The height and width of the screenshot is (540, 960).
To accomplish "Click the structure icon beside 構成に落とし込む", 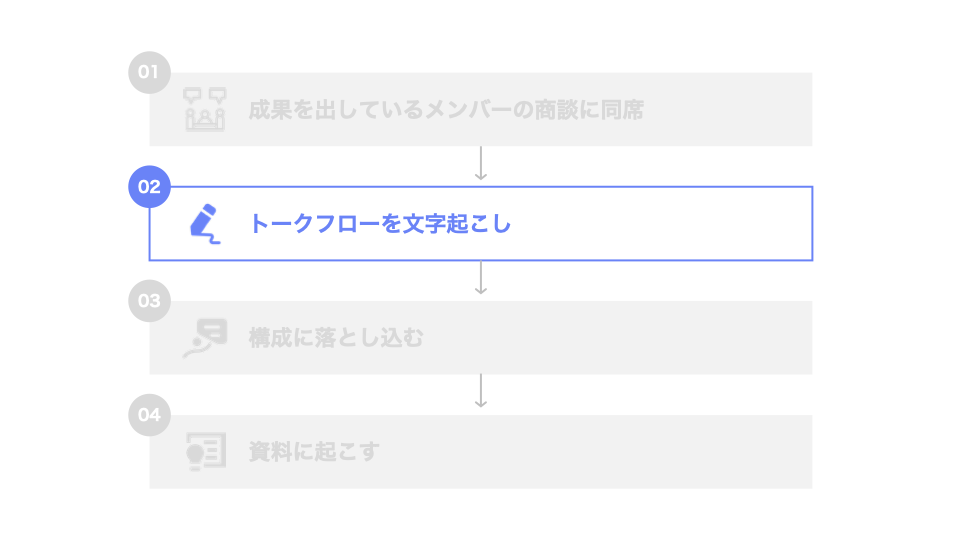I will [205, 338].
